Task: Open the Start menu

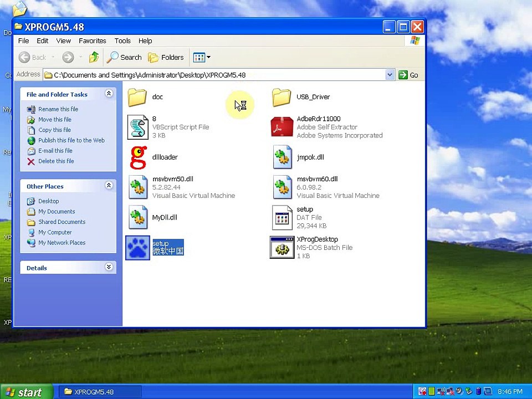Action: [27, 392]
